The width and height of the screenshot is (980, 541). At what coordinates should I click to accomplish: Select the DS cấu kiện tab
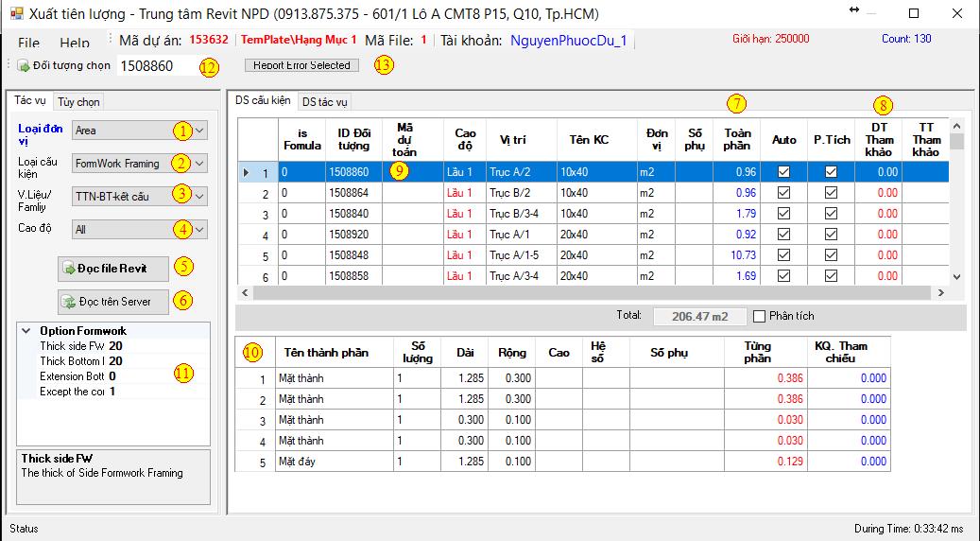(263, 100)
